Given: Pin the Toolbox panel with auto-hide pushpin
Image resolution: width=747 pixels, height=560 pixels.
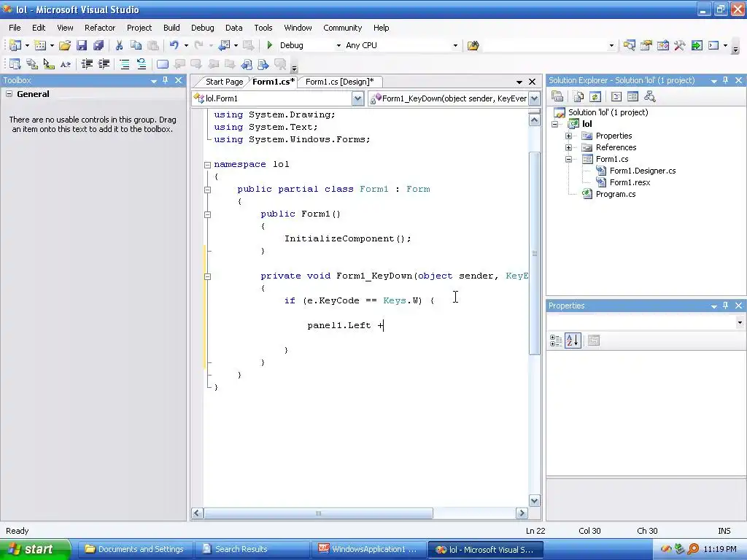Looking at the screenshot, I should point(166,80).
